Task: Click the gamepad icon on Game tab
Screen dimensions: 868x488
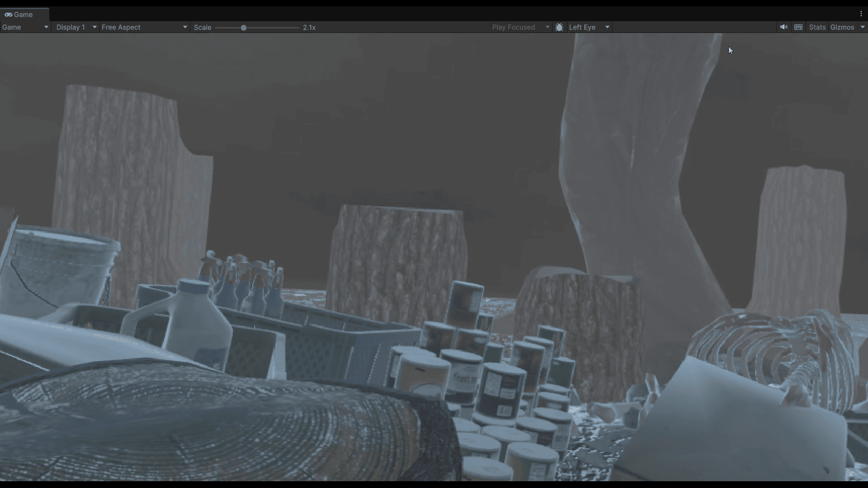Action: click(8, 14)
